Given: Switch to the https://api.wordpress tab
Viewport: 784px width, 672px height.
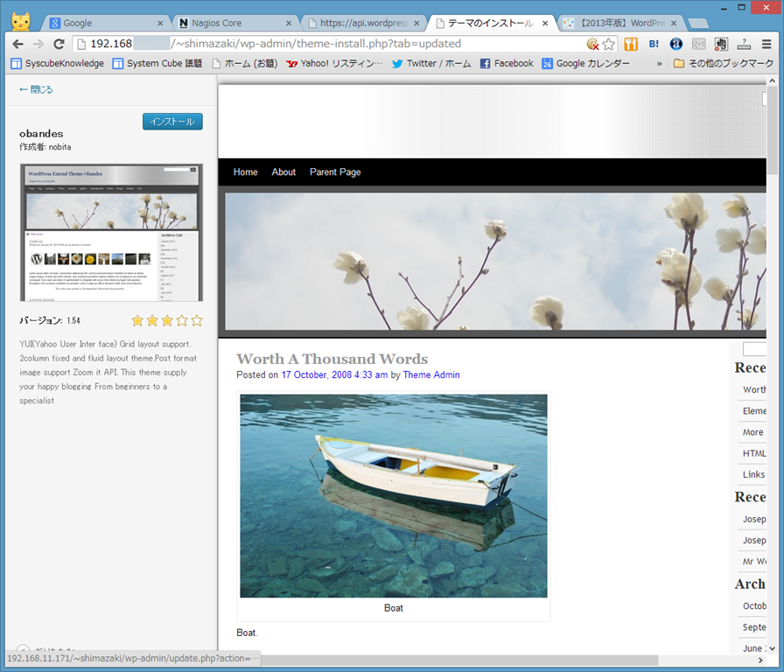Looking at the screenshot, I should pyautogui.click(x=362, y=23).
